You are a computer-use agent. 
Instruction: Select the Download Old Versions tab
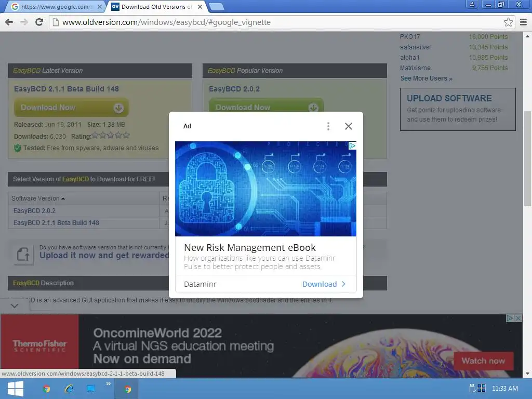[x=156, y=7]
